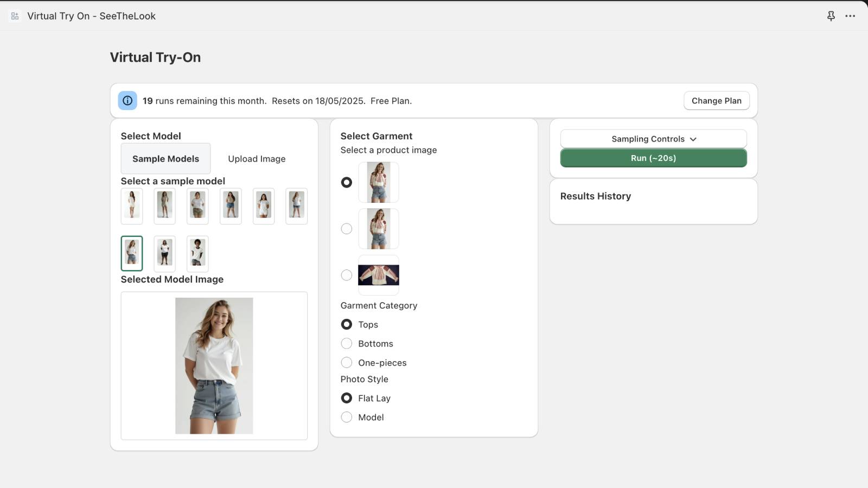Image resolution: width=868 pixels, height=488 pixels.
Task: Click the large Selected Model Image preview
Action: (x=214, y=365)
